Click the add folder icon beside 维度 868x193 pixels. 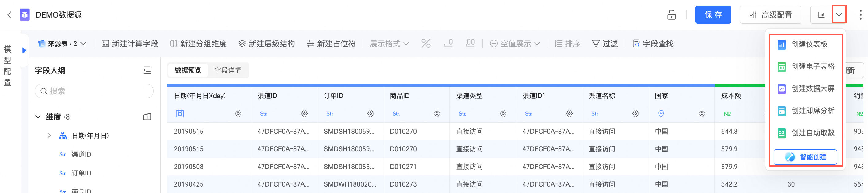147,117
